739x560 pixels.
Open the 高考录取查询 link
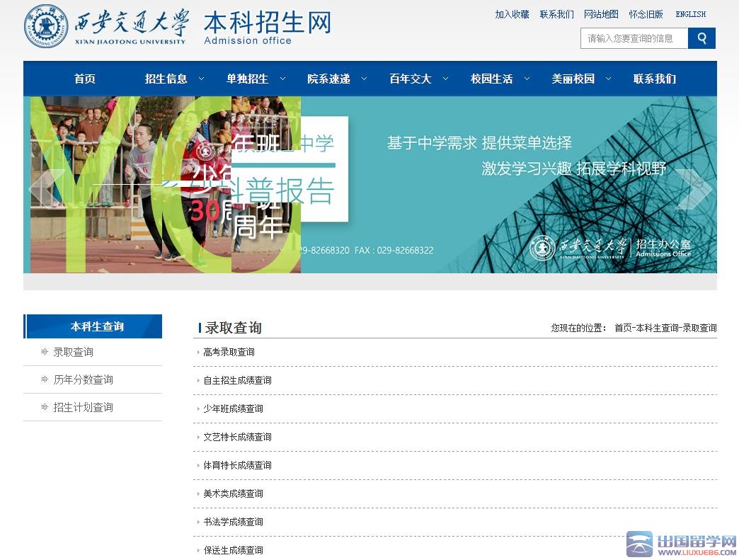click(229, 352)
